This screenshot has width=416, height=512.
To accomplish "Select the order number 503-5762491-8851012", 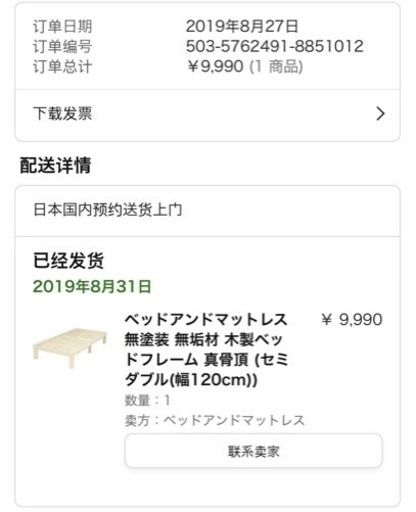I will [x=274, y=46].
